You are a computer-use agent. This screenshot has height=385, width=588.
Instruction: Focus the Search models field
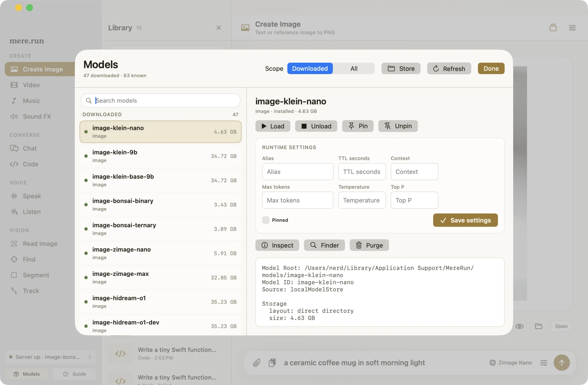[160, 101]
